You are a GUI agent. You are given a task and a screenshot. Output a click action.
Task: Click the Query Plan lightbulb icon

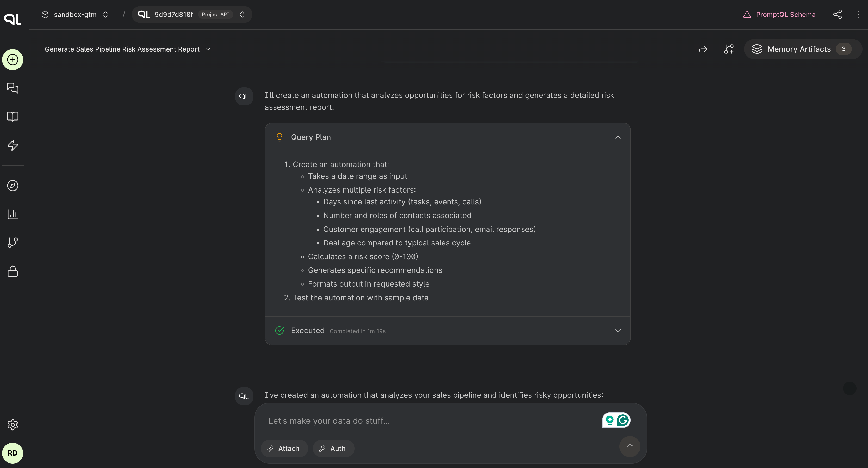[279, 137]
